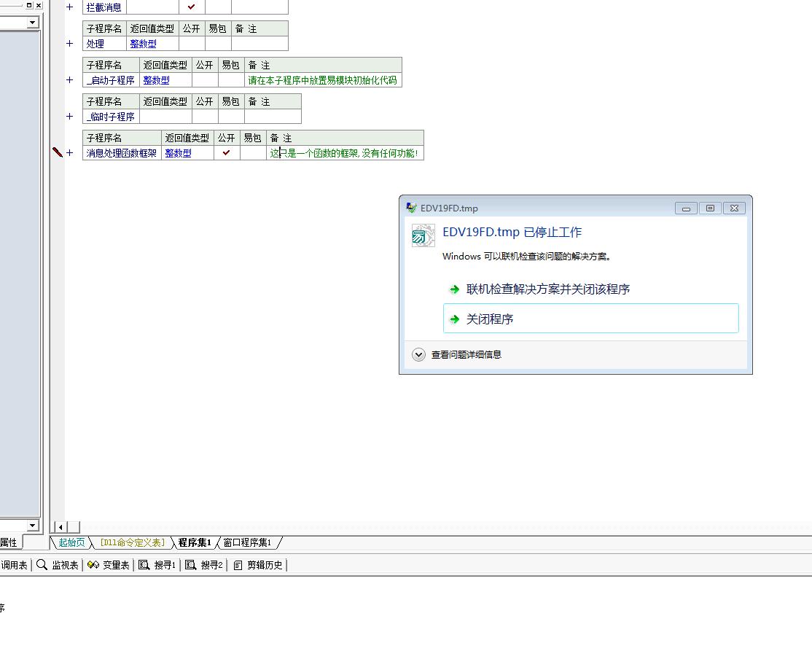Open the dropdown at the left panel's top
812x667 pixels.
tap(33, 23)
